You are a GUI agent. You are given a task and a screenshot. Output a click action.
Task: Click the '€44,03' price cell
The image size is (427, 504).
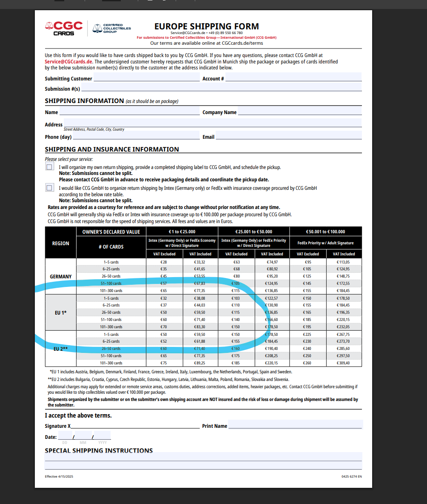(x=199, y=305)
